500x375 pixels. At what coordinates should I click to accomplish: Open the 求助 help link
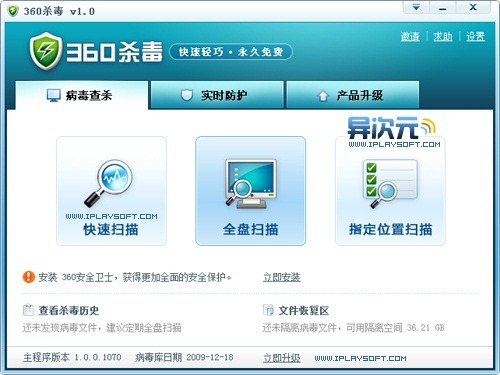(443, 36)
